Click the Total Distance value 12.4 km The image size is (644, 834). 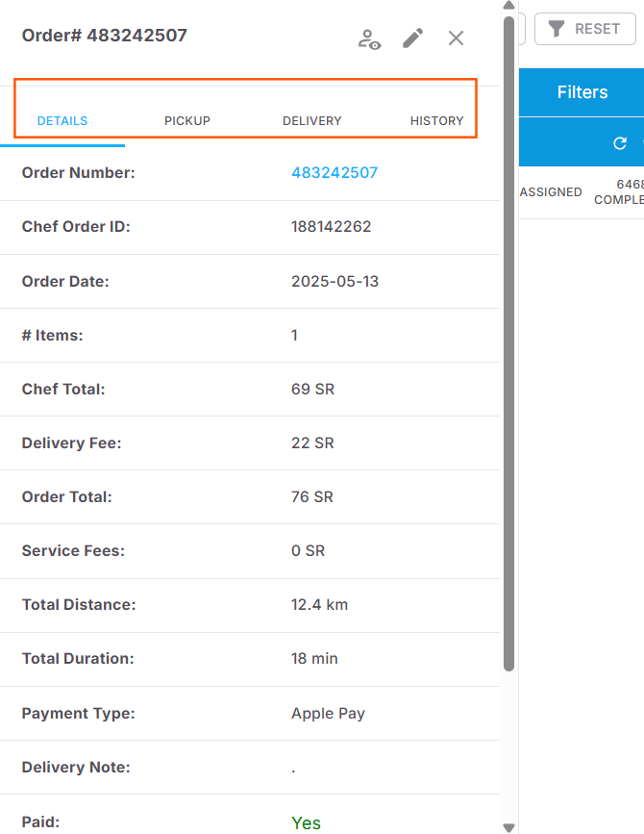tap(319, 605)
